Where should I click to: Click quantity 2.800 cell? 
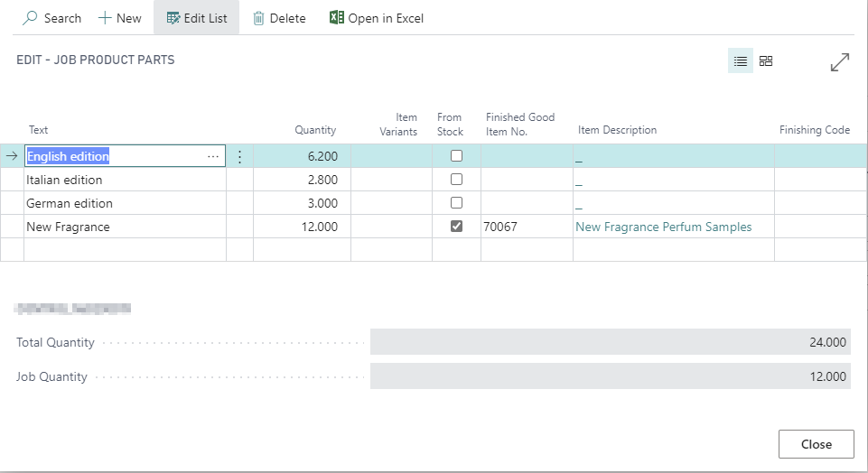click(x=302, y=180)
